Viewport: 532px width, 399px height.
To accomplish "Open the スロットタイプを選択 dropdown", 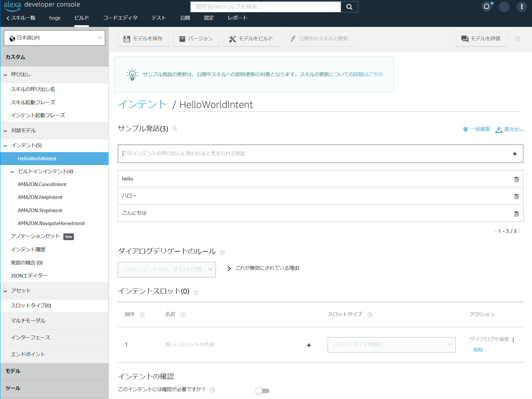I will [392, 345].
